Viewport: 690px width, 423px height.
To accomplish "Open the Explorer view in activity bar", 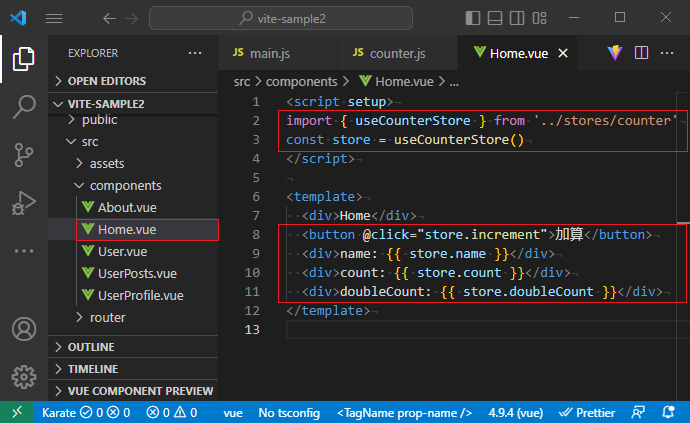I will (24, 59).
